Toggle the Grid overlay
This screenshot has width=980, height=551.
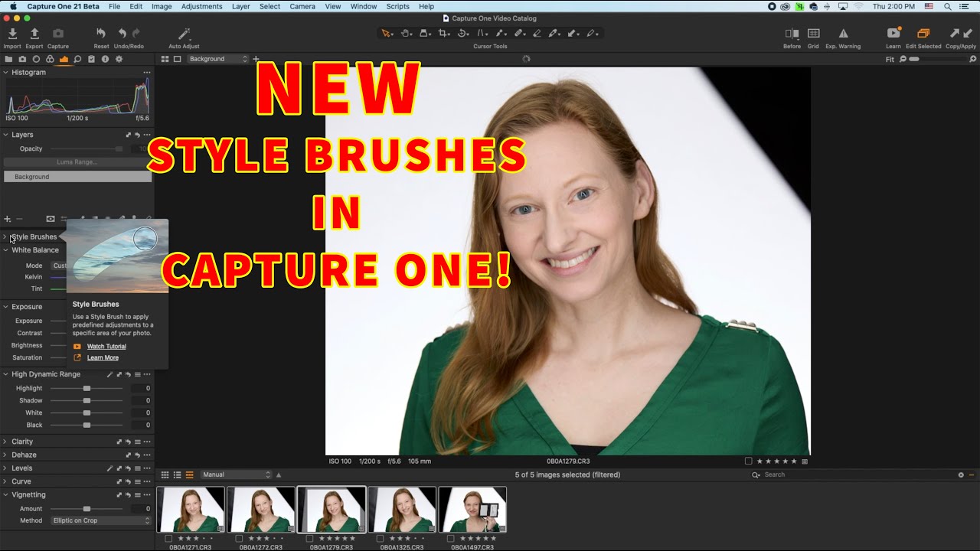pyautogui.click(x=813, y=34)
